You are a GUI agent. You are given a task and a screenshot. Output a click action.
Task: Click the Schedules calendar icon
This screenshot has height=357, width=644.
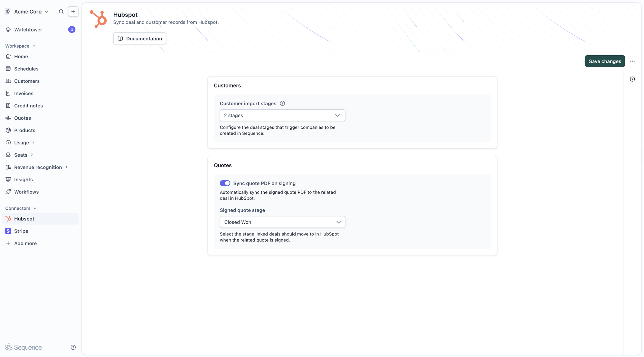click(x=8, y=69)
